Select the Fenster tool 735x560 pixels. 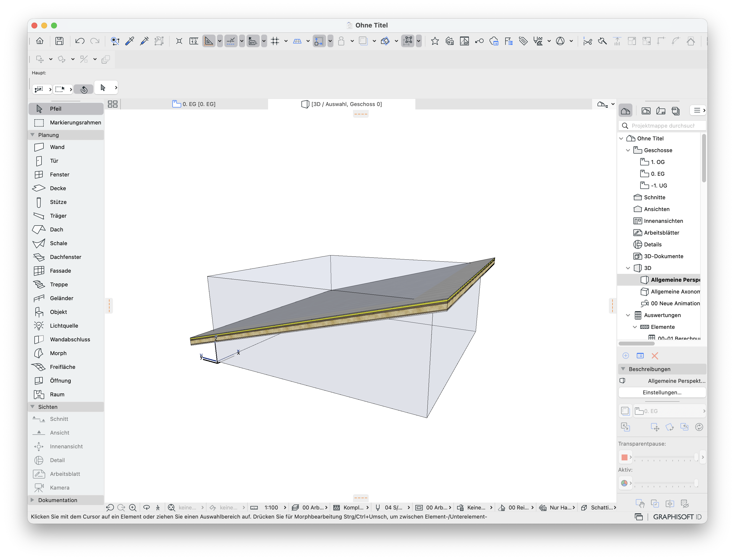66,174
